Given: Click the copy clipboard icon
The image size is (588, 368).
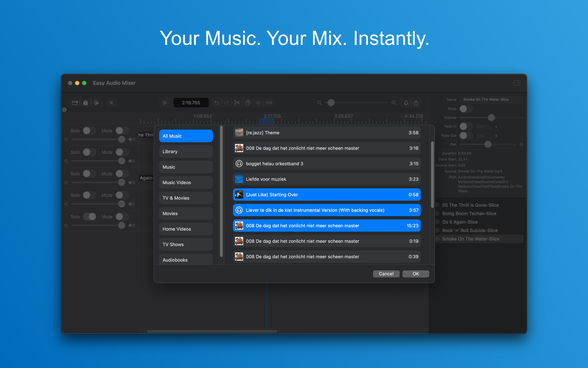Looking at the screenshot, I should tap(248, 103).
